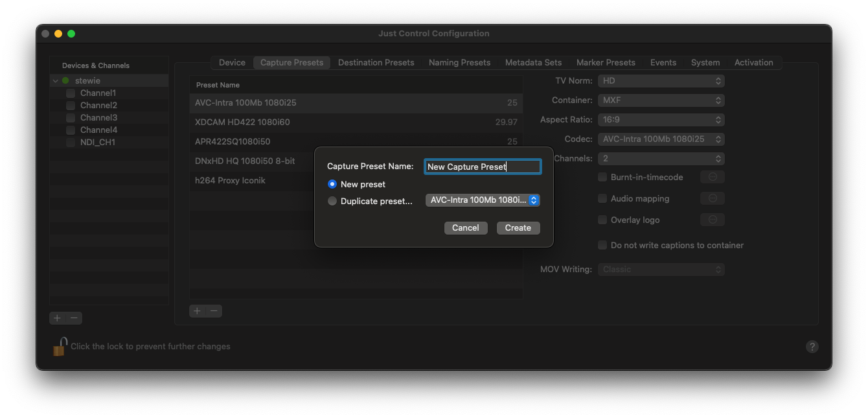Switch to the Capture Presets tab
868x418 pixels.
coord(291,63)
